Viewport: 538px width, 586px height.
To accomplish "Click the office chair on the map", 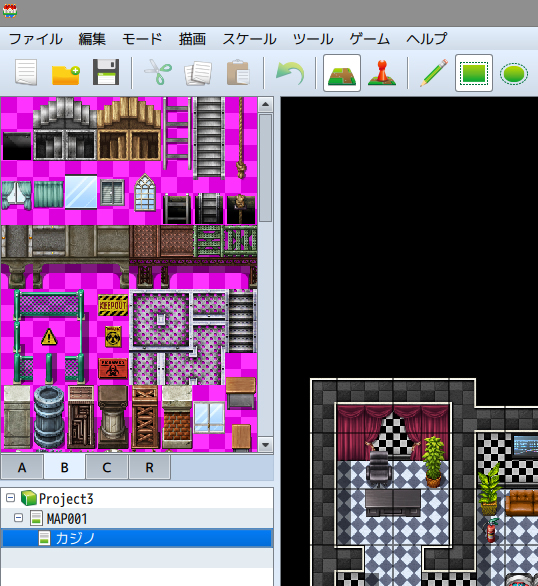I will tap(379, 469).
